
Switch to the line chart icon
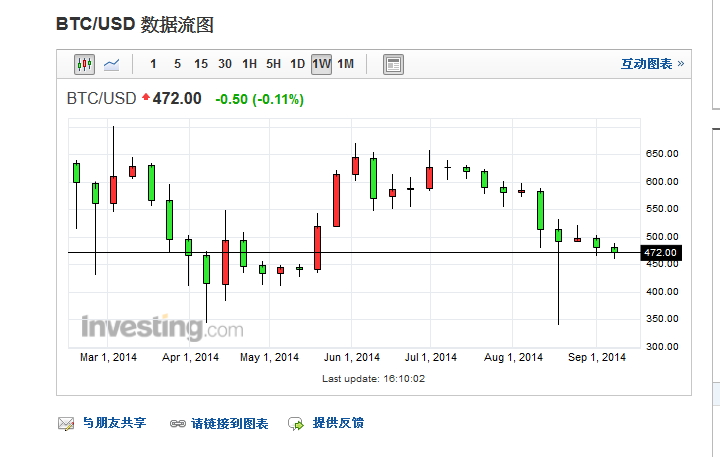click(112, 64)
